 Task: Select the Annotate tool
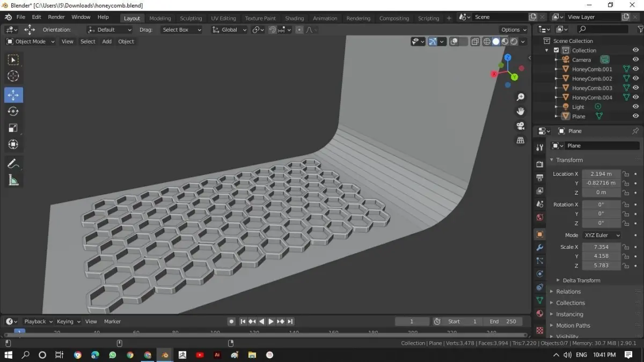click(x=13, y=164)
